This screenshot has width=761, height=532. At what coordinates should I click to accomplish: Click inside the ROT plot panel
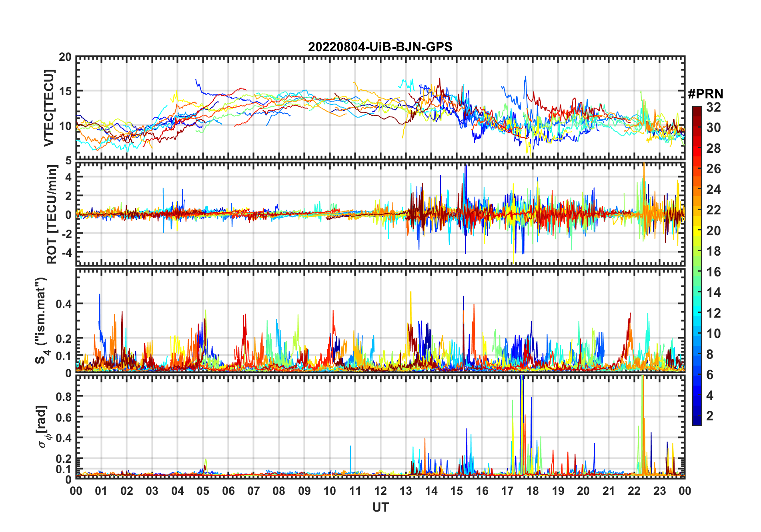click(x=380, y=214)
